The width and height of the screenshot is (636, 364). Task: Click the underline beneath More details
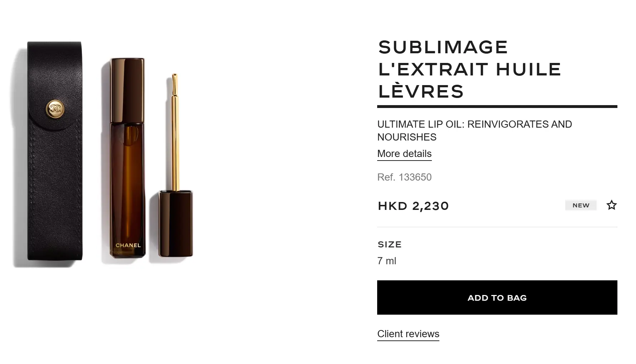[404, 162]
